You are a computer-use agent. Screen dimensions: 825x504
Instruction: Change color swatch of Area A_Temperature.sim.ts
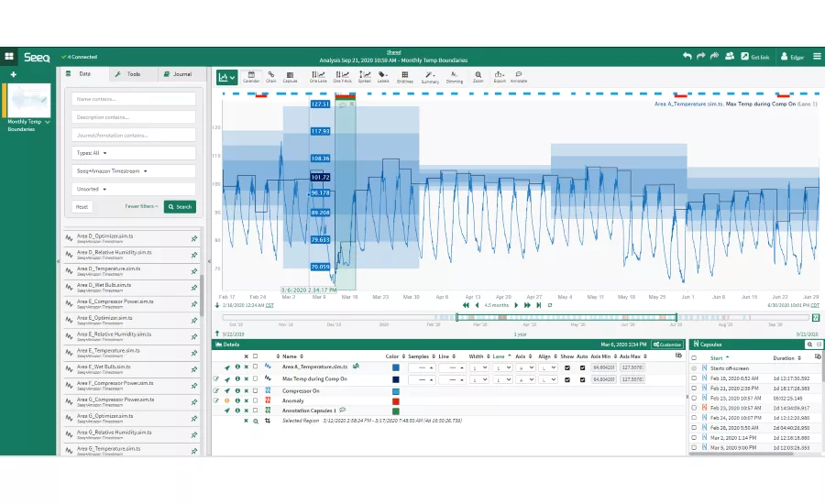click(x=396, y=367)
